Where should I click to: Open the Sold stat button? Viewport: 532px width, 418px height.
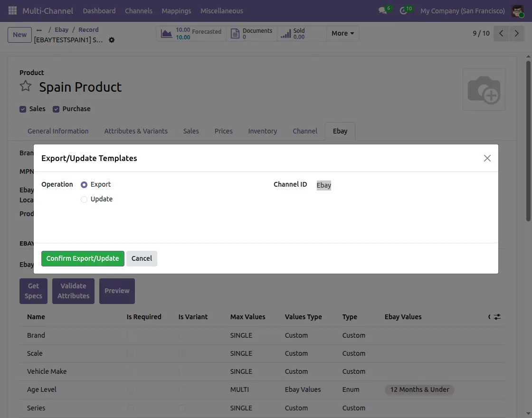click(x=302, y=34)
